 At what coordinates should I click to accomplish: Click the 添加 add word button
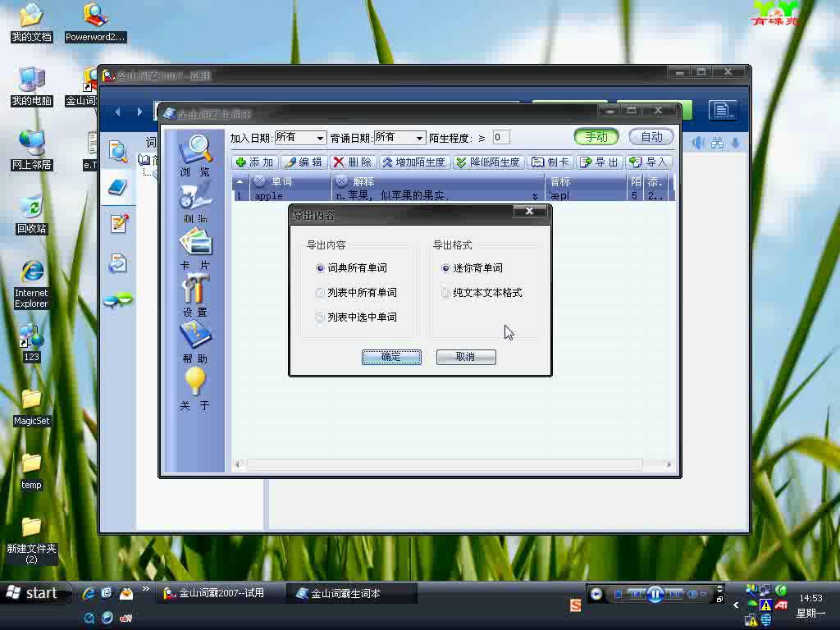[x=255, y=162]
